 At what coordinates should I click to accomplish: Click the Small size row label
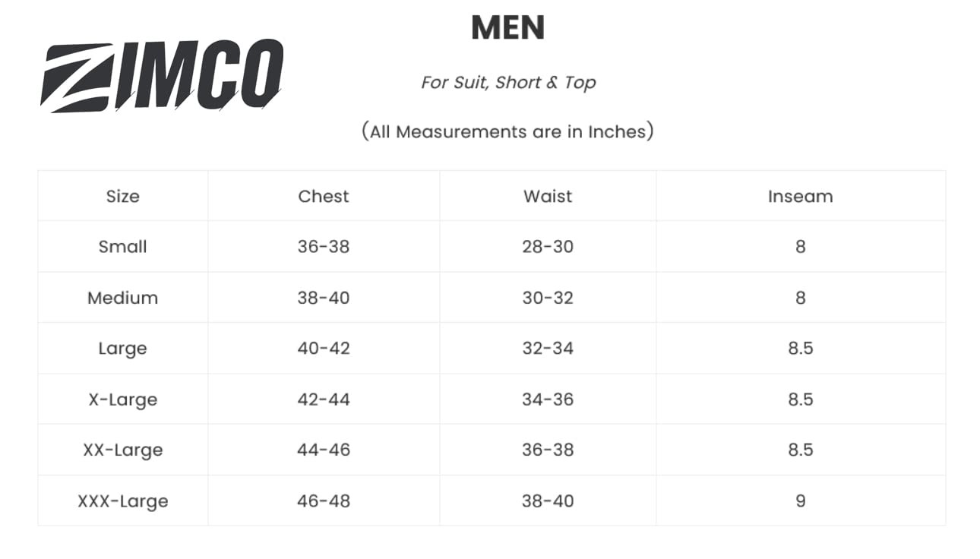click(123, 247)
